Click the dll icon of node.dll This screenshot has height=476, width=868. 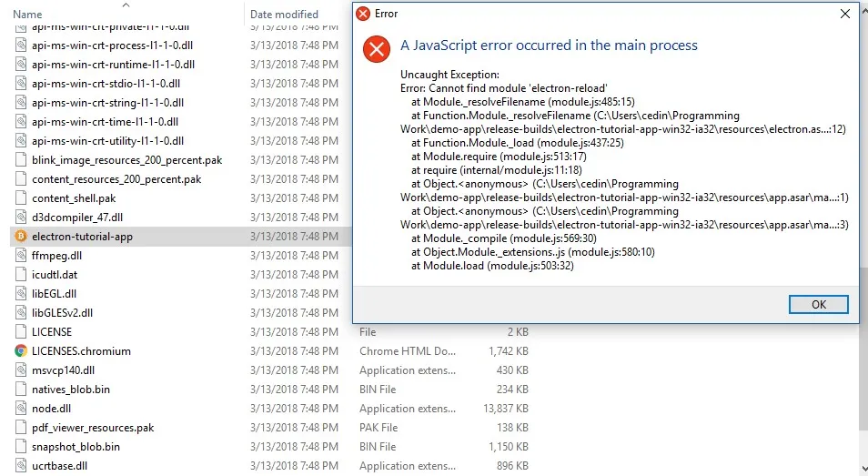tap(21, 409)
